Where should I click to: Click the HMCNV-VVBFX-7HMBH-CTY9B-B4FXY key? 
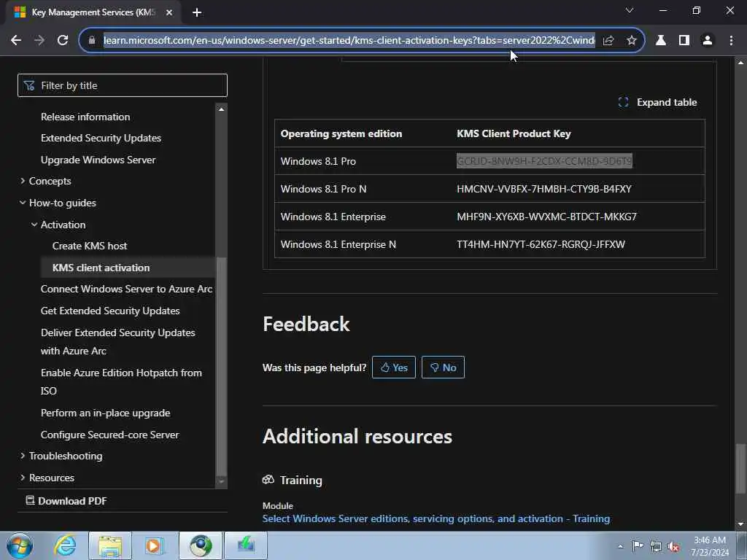click(x=544, y=189)
